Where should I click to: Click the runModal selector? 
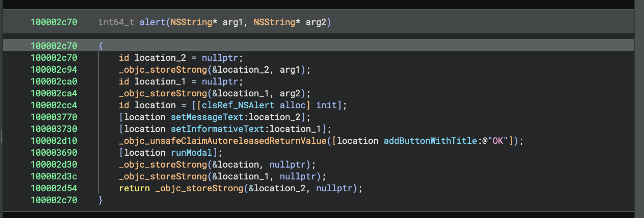click(x=191, y=153)
